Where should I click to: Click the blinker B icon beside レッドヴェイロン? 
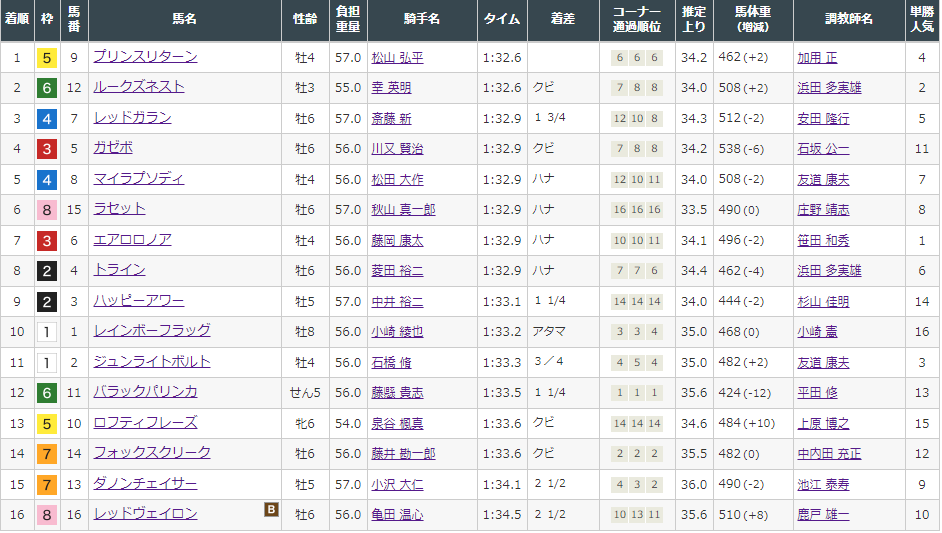[x=272, y=510]
